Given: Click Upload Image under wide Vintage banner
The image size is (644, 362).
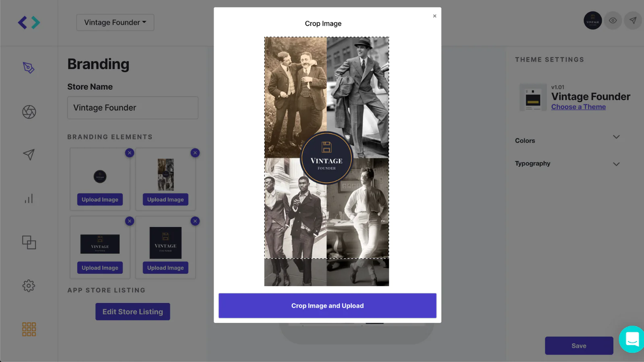Looking at the screenshot, I should (x=100, y=268).
